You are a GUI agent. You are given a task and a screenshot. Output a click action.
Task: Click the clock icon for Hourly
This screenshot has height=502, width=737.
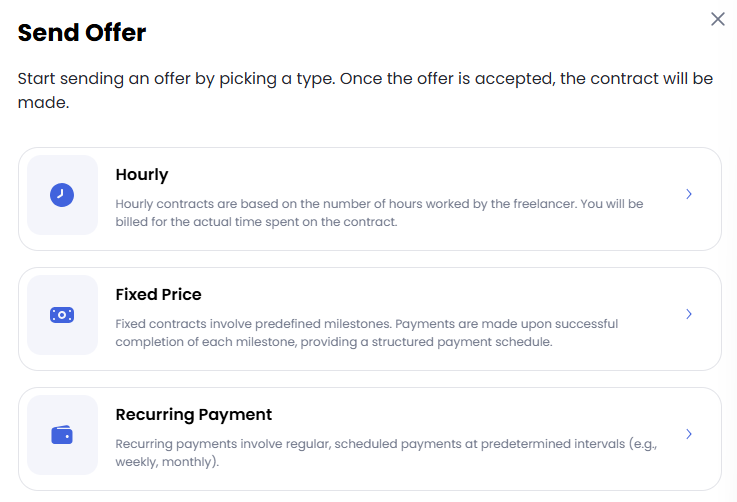(x=62, y=195)
